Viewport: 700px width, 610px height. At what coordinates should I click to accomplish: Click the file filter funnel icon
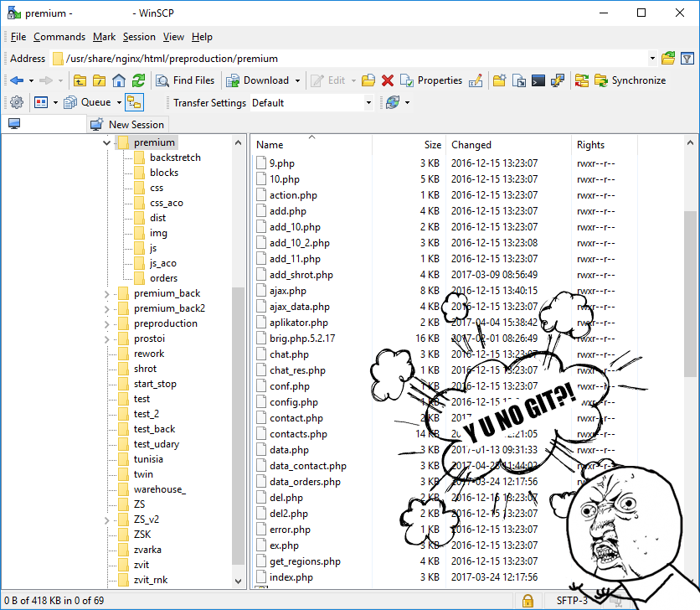point(687,59)
